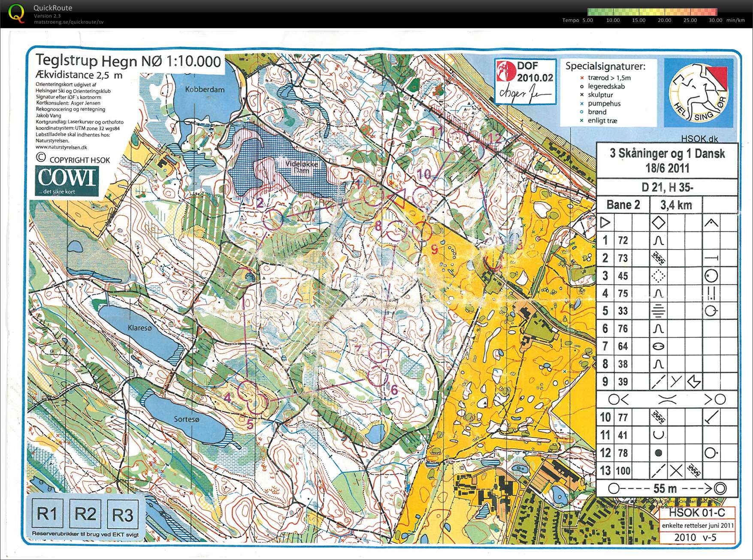Click the '2010 v-5' version text
Screen dimensions: 753x560
click(695, 537)
